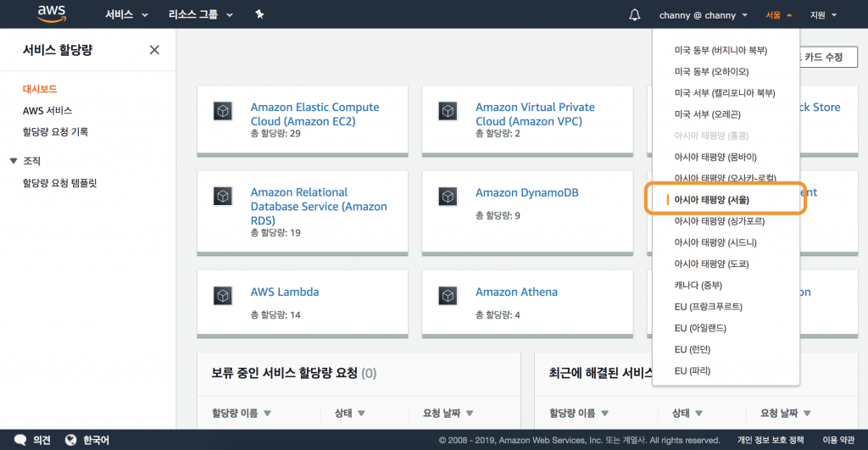868x450 pixels.
Task: Click the globe language icon in footer
Action: [70, 440]
